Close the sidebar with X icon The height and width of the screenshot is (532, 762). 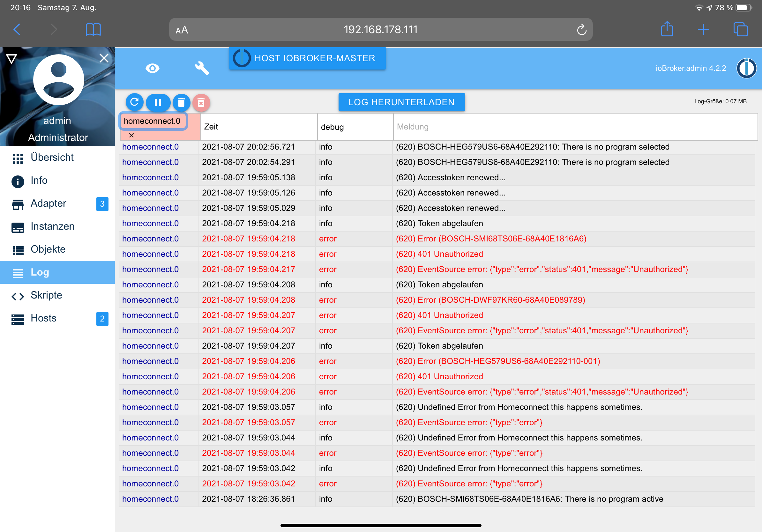(x=104, y=58)
